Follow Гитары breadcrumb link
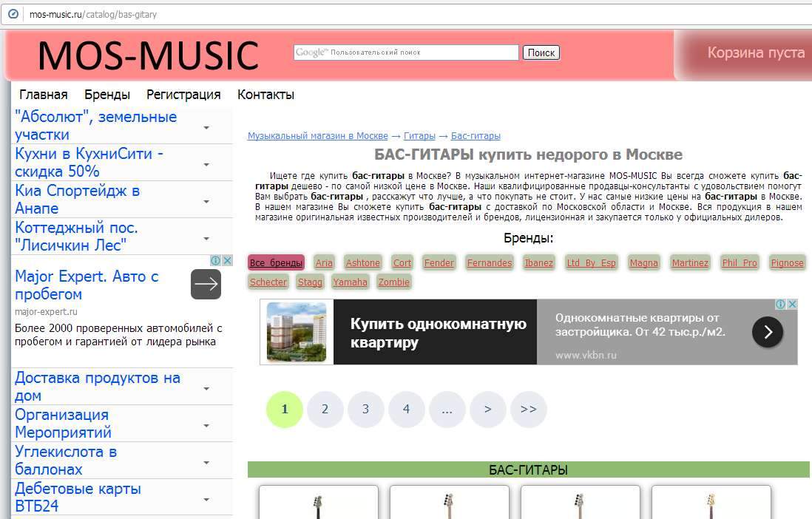This screenshot has height=519, width=812. pyautogui.click(x=419, y=136)
